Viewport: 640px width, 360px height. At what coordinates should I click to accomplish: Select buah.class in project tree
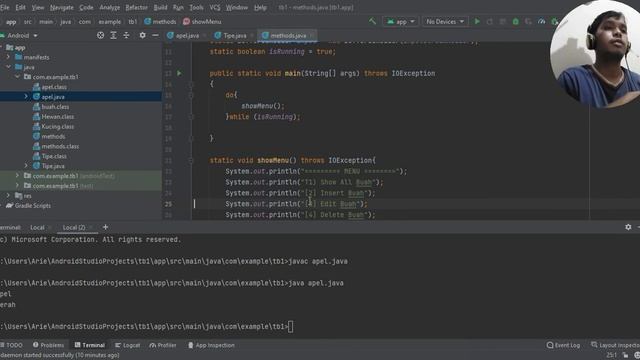coord(51,107)
